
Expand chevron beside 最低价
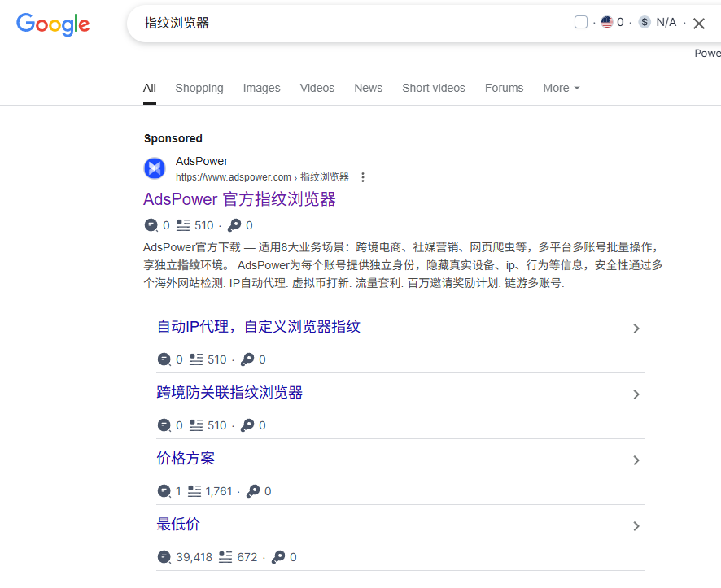[636, 526]
